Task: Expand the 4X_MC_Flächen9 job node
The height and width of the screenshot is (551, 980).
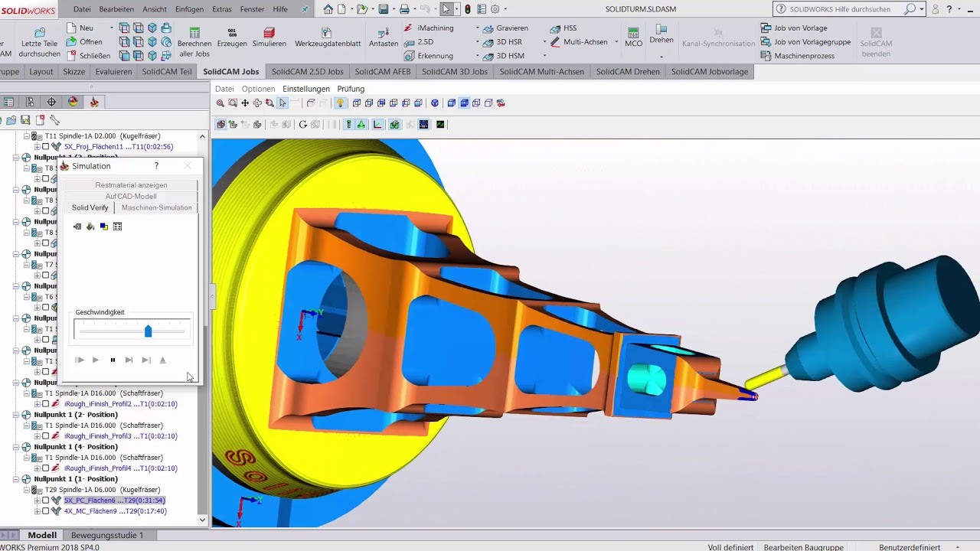Action: 37,511
